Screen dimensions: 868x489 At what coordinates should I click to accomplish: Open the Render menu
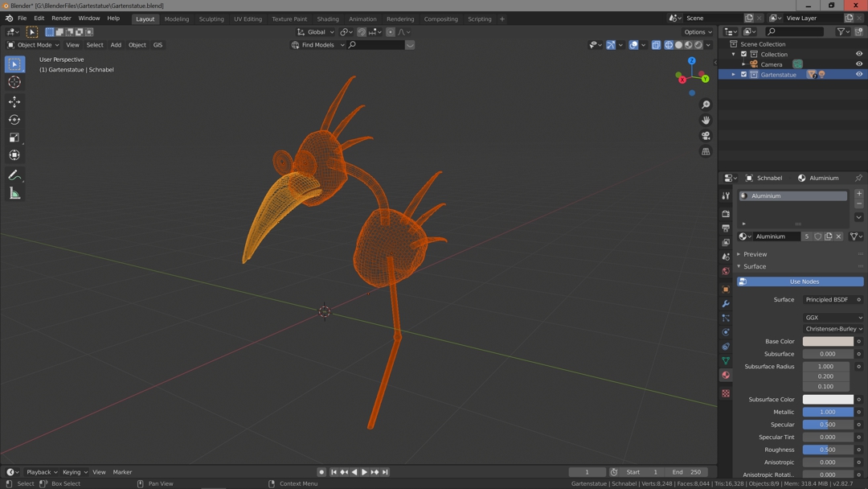coord(61,18)
